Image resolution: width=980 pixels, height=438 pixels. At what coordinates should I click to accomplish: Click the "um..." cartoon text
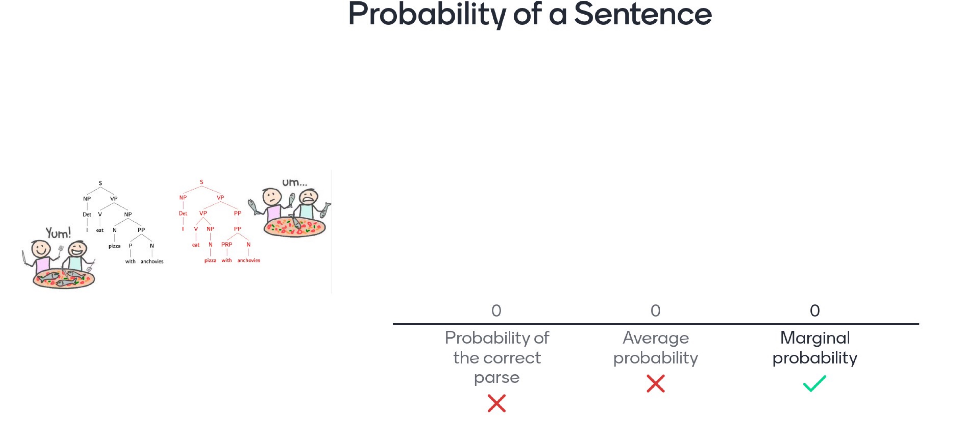(295, 182)
